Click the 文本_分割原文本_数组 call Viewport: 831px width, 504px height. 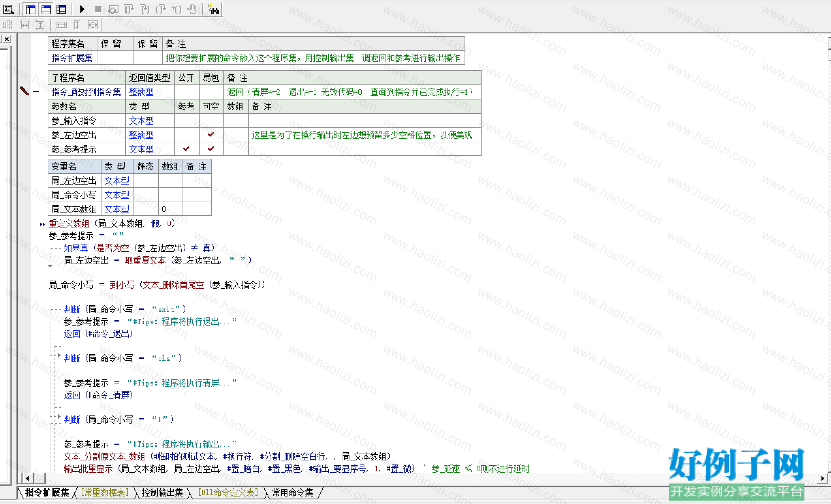(104, 456)
